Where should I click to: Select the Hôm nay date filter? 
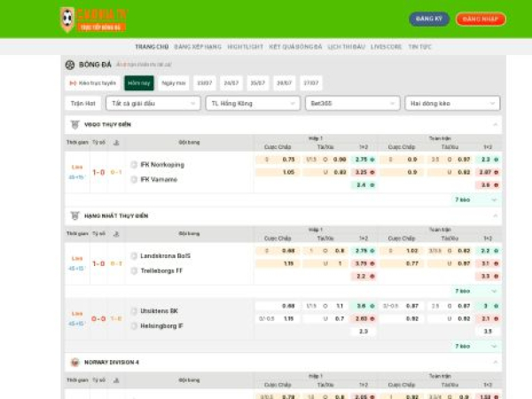[138, 83]
